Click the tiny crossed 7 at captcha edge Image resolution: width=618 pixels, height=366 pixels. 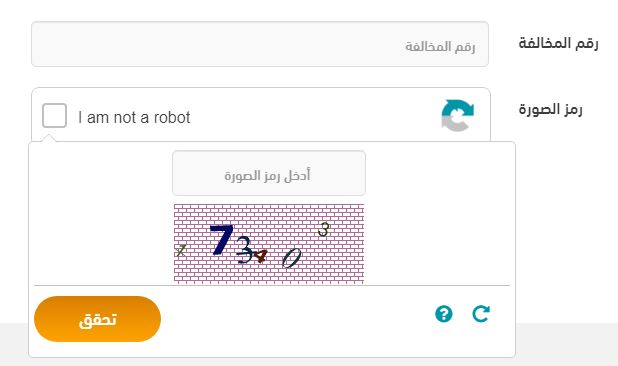click(181, 251)
